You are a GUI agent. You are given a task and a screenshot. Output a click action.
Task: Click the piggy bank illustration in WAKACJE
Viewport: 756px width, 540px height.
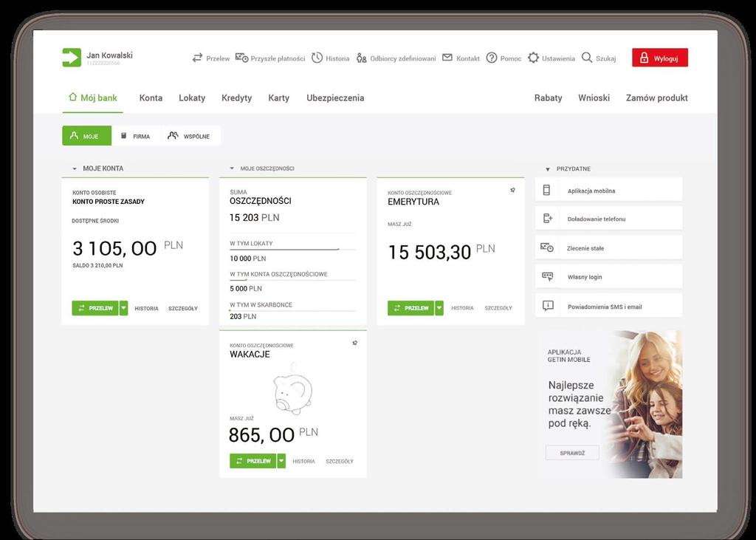point(292,389)
